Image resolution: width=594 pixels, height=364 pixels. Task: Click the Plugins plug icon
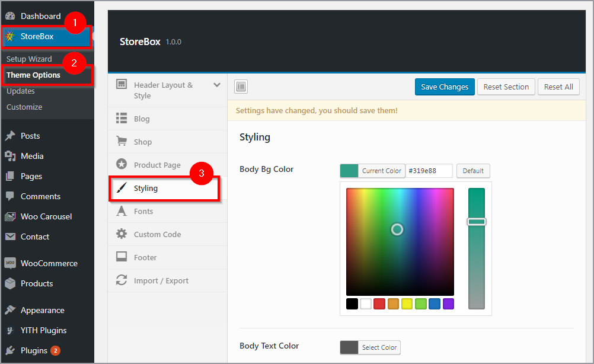click(10, 350)
